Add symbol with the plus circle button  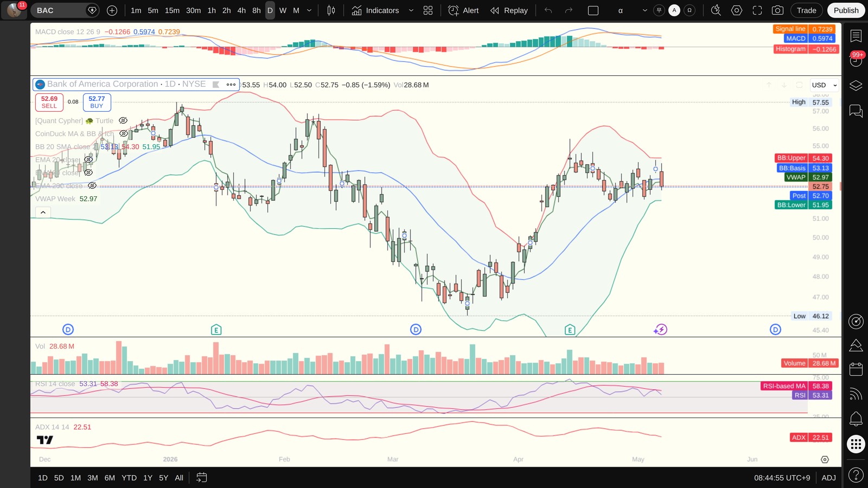(x=112, y=10)
